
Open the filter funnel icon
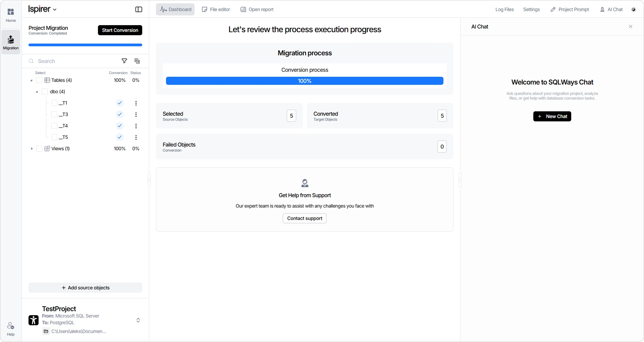(x=124, y=61)
